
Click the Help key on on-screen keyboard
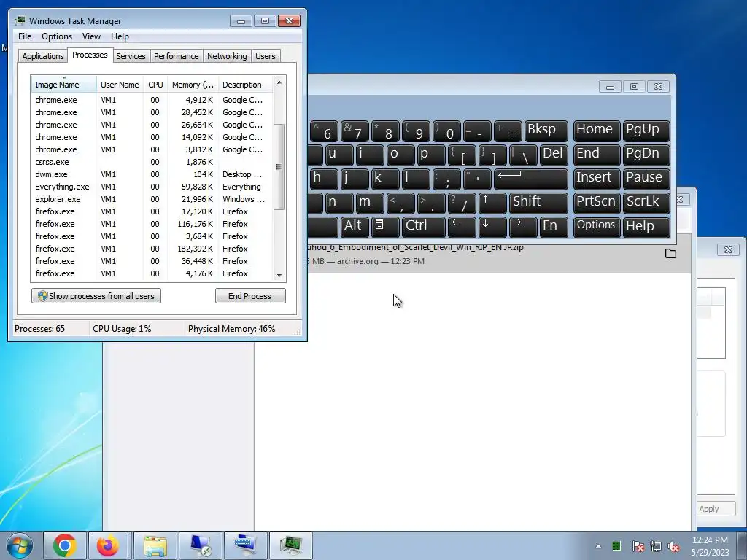646,227
